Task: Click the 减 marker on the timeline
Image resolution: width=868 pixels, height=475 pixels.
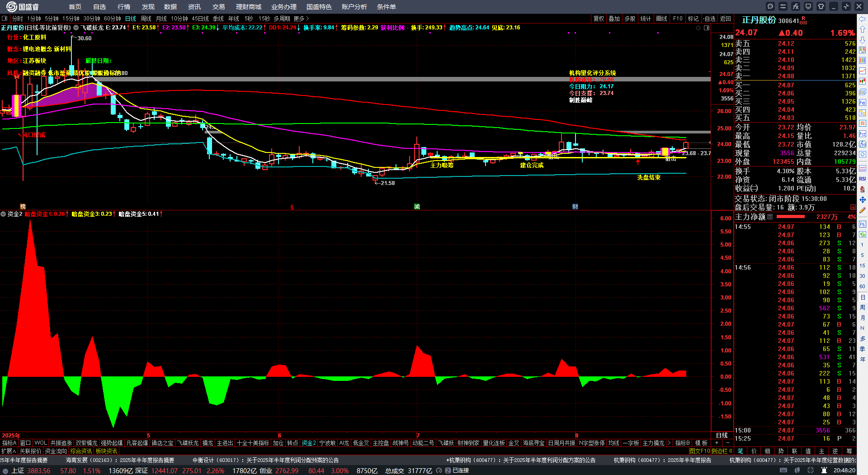Action: pos(417,207)
